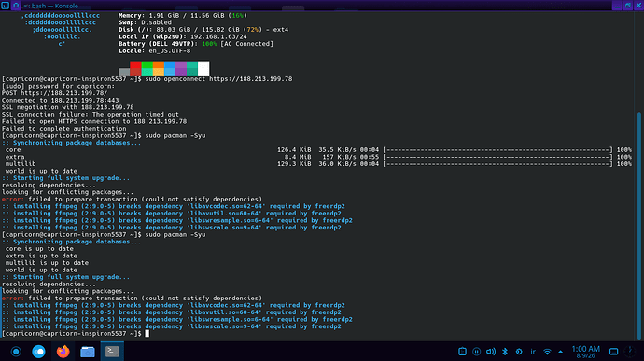
Task: Click the Konsole window menu icon in the title bar
Action: (x=6, y=6)
